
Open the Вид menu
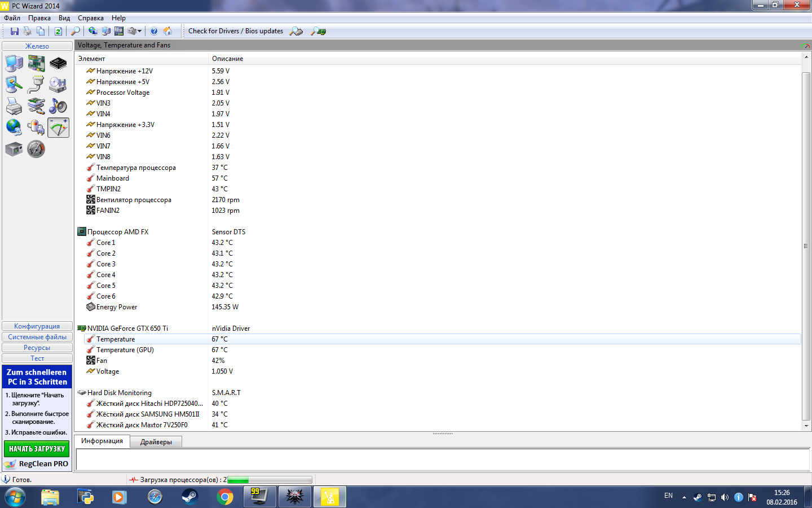click(x=64, y=18)
